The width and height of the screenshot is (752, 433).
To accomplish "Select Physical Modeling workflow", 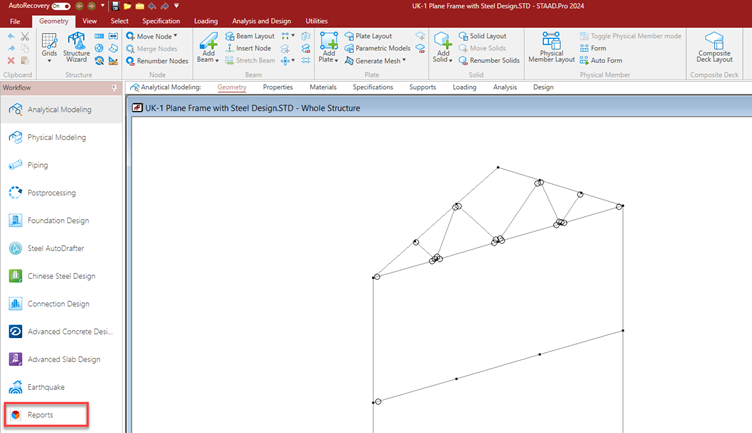I will (x=61, y=137).
